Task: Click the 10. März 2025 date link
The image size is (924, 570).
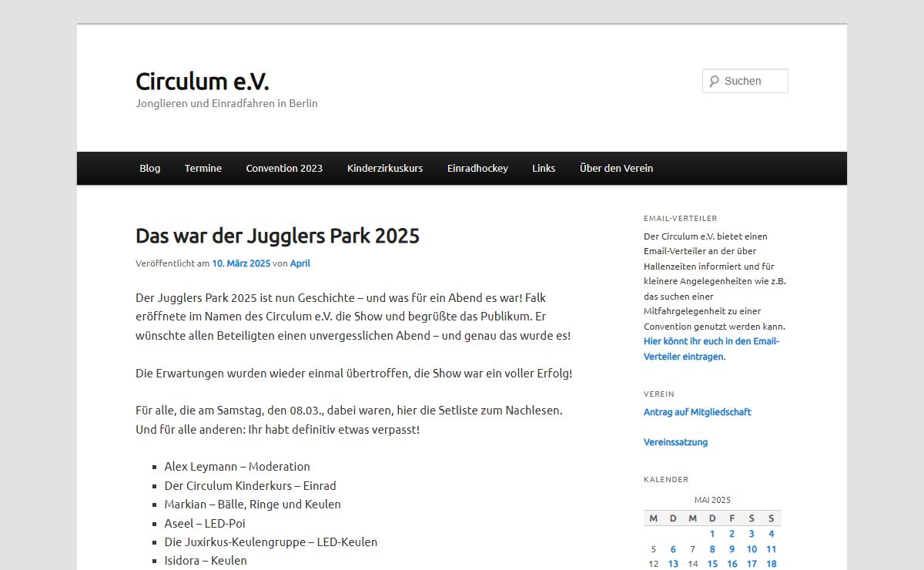Action: point(241,263)
